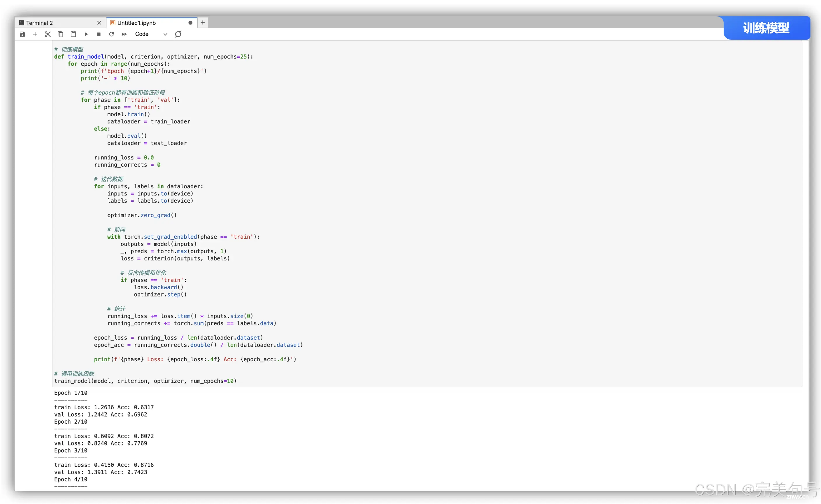Click the 'model.eval()' line

coord(127,136)
